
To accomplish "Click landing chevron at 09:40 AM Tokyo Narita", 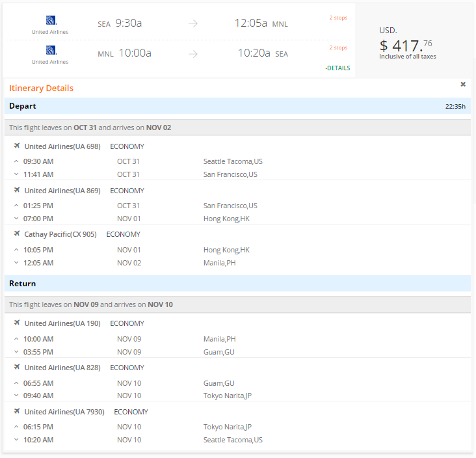I will coord(16,396).
